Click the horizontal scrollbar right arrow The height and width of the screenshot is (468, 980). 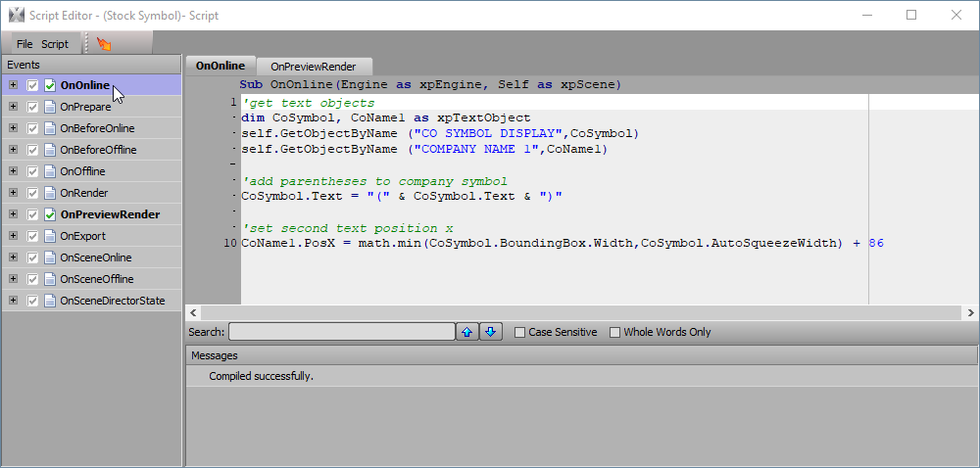[x=970, y=312]
